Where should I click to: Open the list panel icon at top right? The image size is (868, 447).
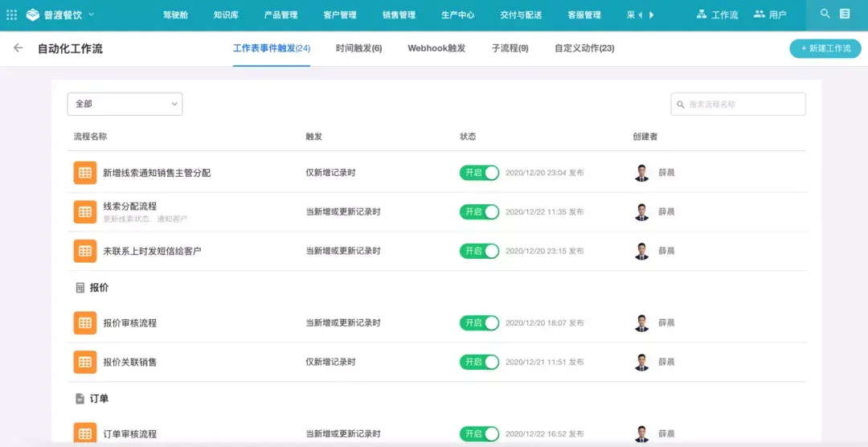(845, 14)
